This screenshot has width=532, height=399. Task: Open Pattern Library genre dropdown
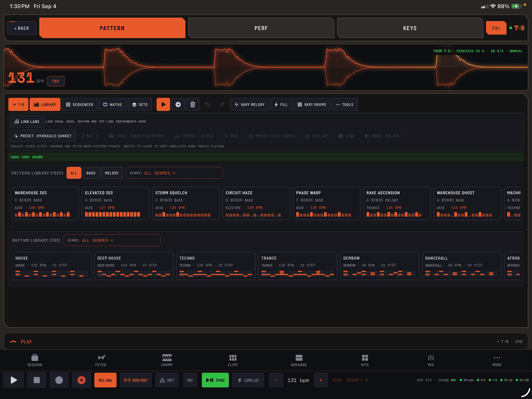(x=174, y=173)
